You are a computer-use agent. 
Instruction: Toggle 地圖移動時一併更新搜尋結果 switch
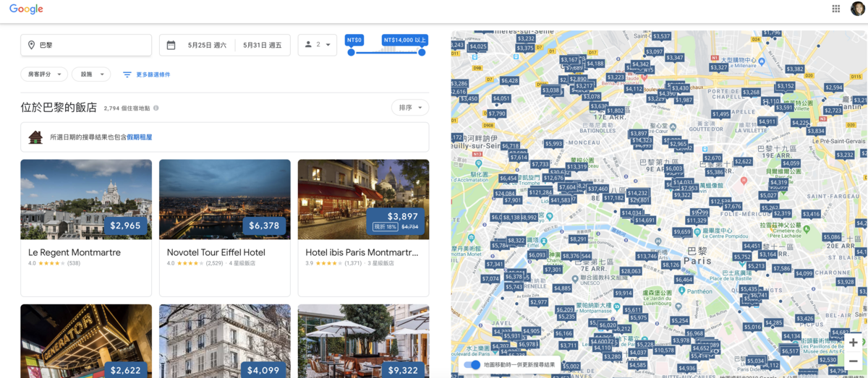click(472, 365)
